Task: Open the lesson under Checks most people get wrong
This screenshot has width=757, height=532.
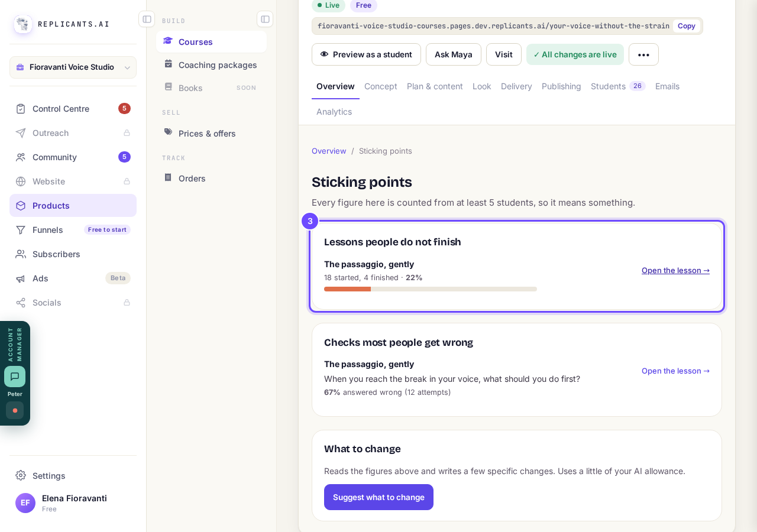Action: [675, 371]
